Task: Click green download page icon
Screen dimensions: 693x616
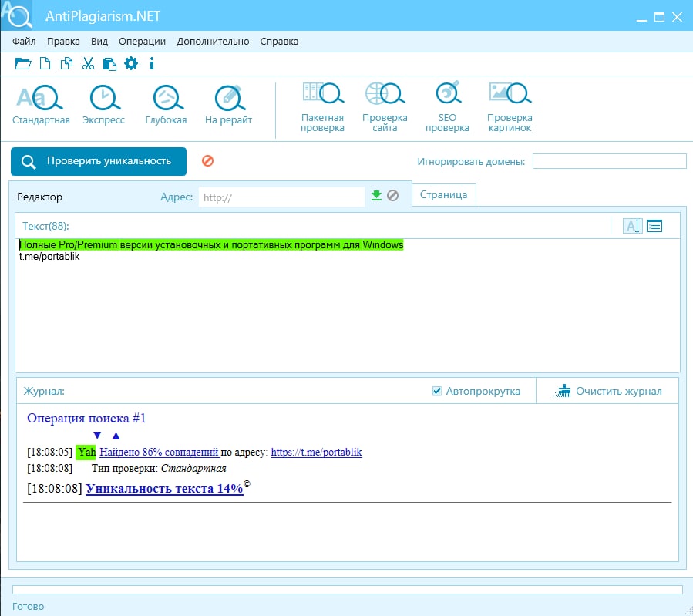Action: [x=376, y=195]
